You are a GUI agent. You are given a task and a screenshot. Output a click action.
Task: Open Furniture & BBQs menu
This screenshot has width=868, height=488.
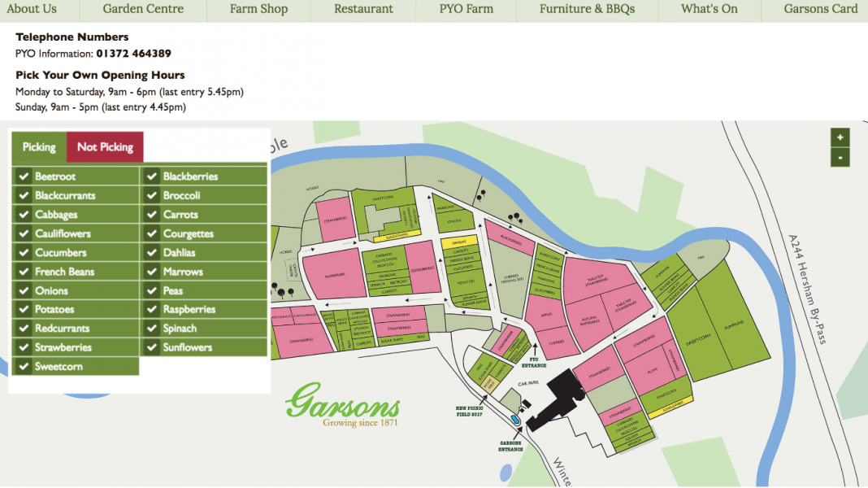pos(588,9)
